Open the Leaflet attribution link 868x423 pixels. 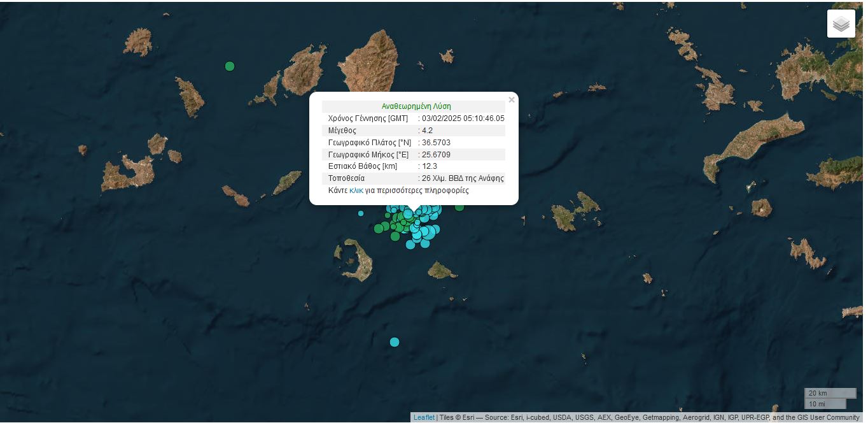point(424,417)
